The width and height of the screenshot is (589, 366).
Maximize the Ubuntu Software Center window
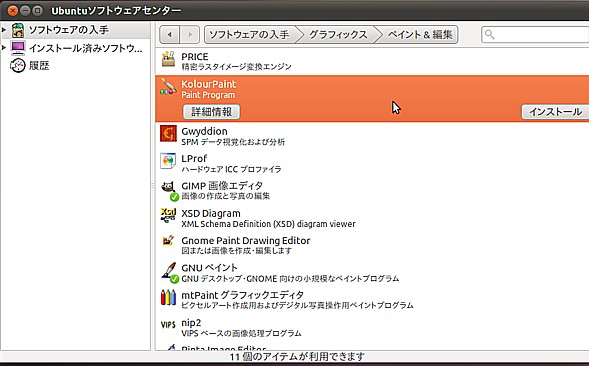point(37,11)
